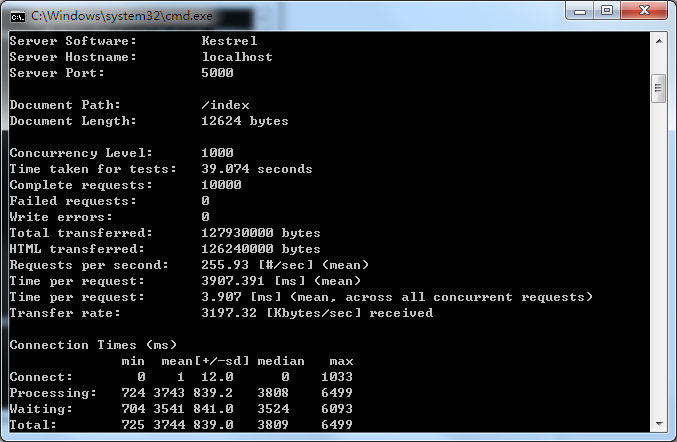Click the Server Software label

pyautogui.click(x=73, y=41)
